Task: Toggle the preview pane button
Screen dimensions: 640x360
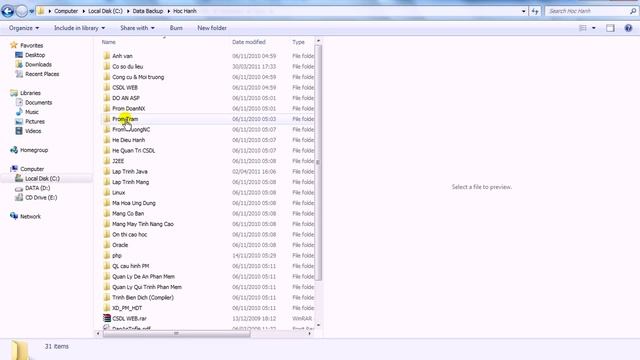Action: [610, 28]
